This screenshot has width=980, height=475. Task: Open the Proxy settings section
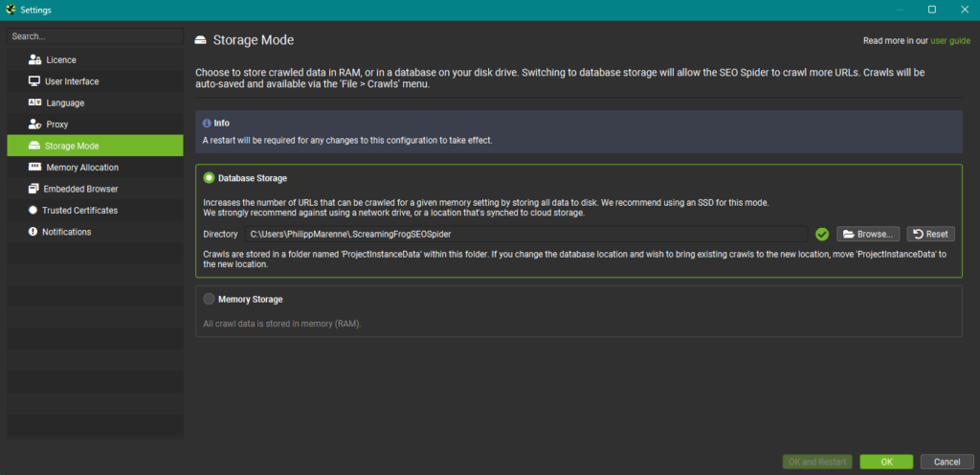pyautogui.click(x=95, y=124)
